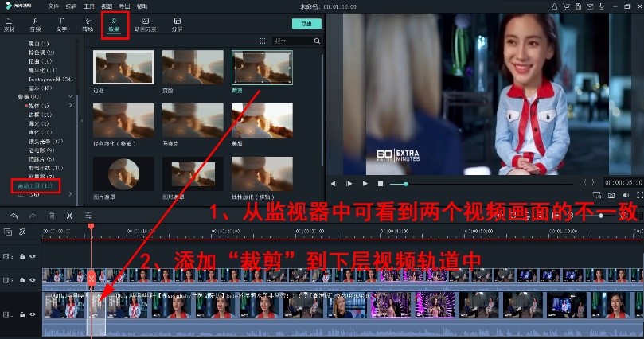Screen dimensions: 644x339
Task: Collapse the category panel via side handle
Action: (81, 121)
